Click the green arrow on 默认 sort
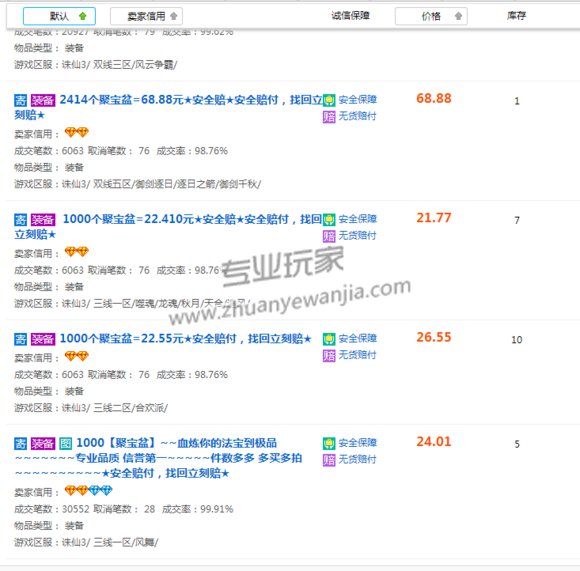 [x=82, y=16]
